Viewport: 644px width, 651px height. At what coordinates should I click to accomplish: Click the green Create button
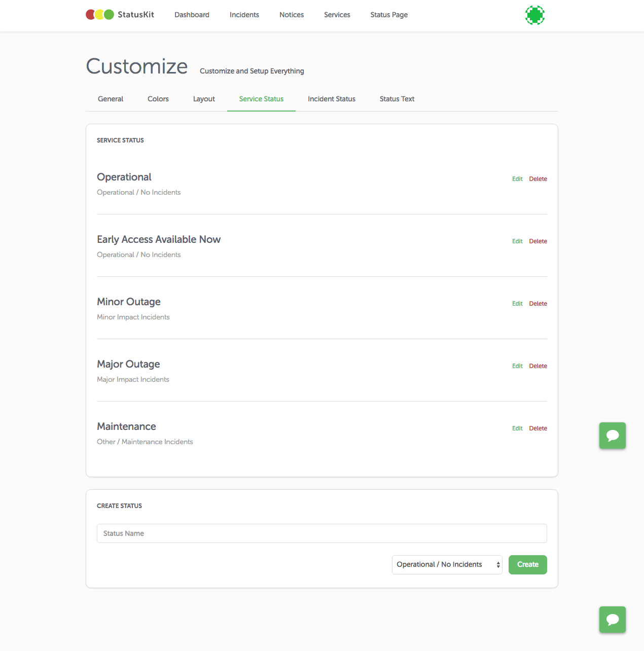(527, 564)
